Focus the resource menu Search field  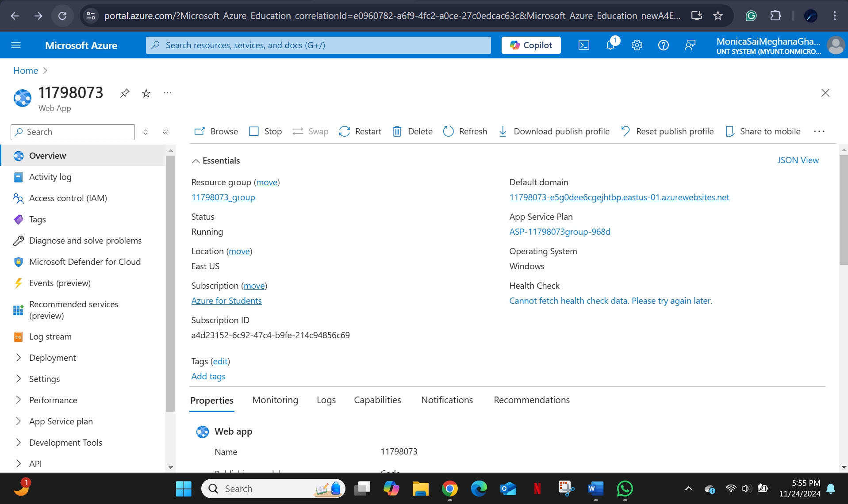click(73, 132)
